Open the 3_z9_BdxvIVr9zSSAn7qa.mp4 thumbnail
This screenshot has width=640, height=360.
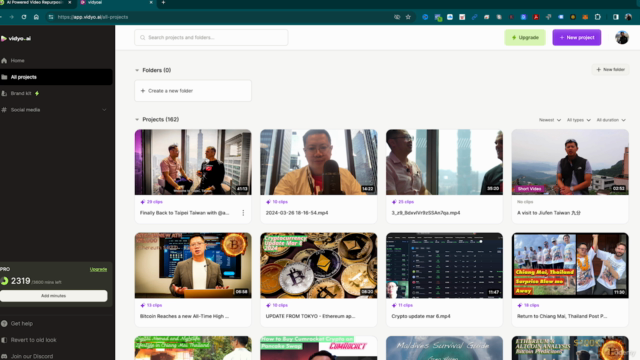point(444,162)
